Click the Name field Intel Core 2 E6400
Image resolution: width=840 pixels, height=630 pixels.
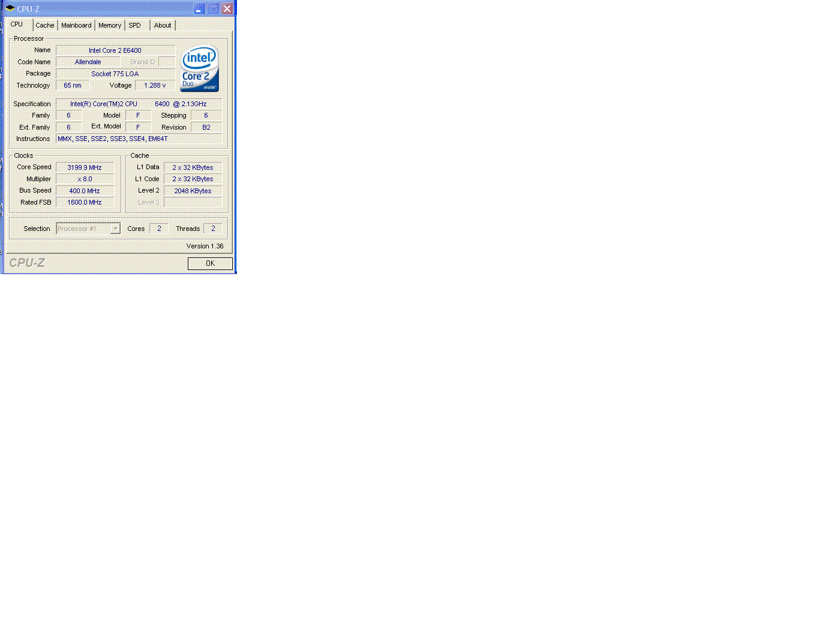pos(115,50)
